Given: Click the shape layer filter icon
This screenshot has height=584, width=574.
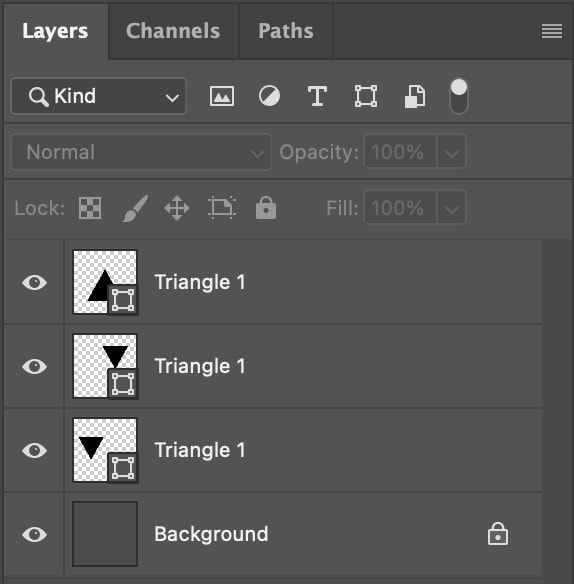Looking at the screenshot, I should click(x=366, y=96).
